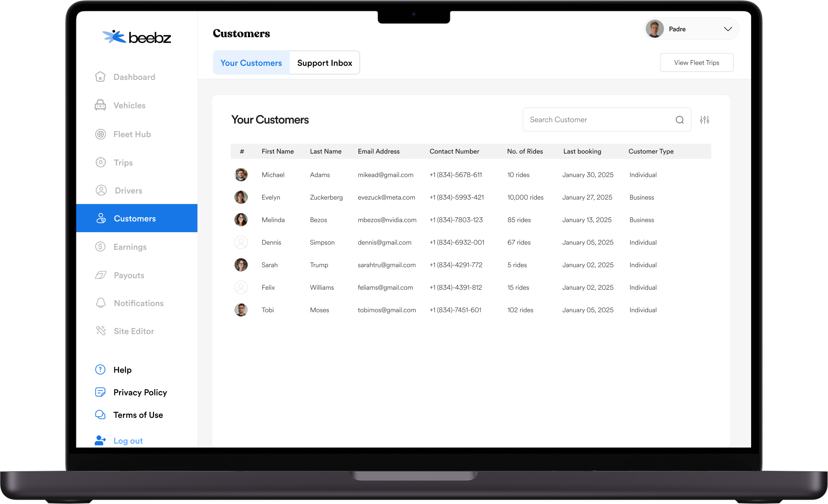Click Michael Adams' avatar photo
The height and width of the screenshot is (504, 828).
pyautogui.click(x=241, y=175)
